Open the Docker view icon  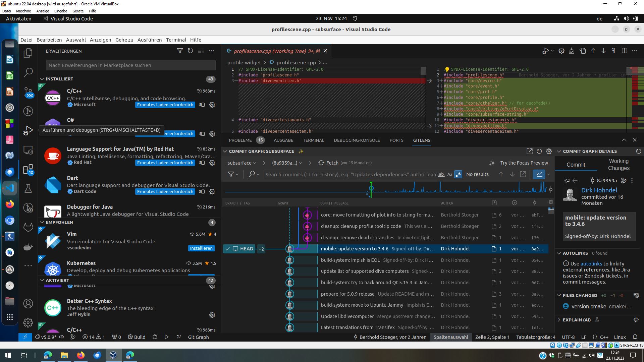(28, 247)
